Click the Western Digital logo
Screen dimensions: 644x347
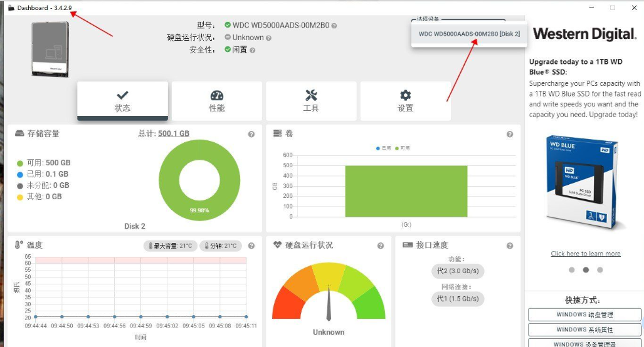point(585,34)
